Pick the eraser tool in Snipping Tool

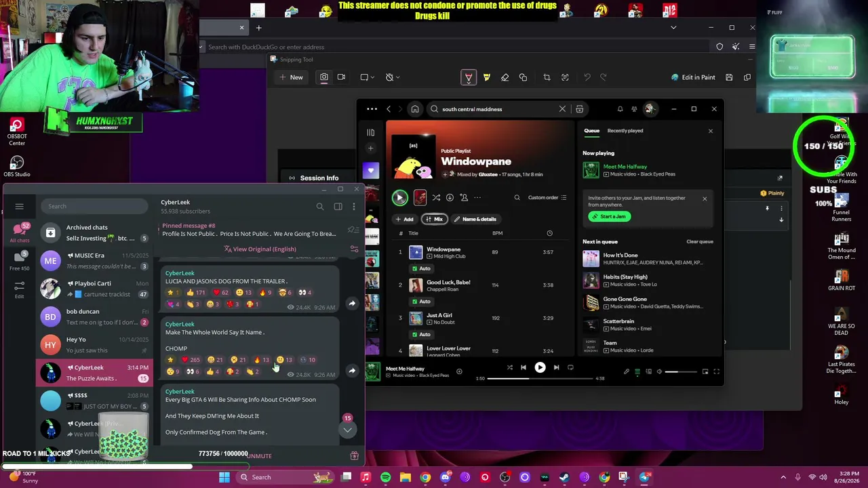tap(505, 77)
